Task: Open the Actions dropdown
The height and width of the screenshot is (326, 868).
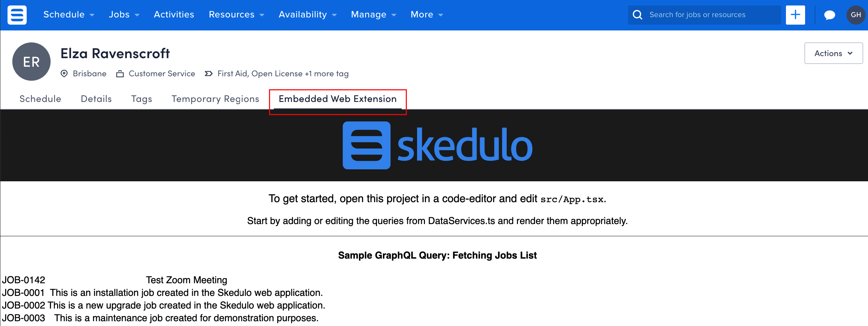Action: pos(833,53)
